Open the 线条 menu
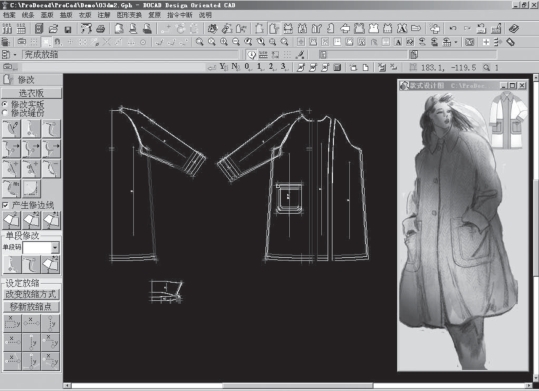 tap(28, 15)
